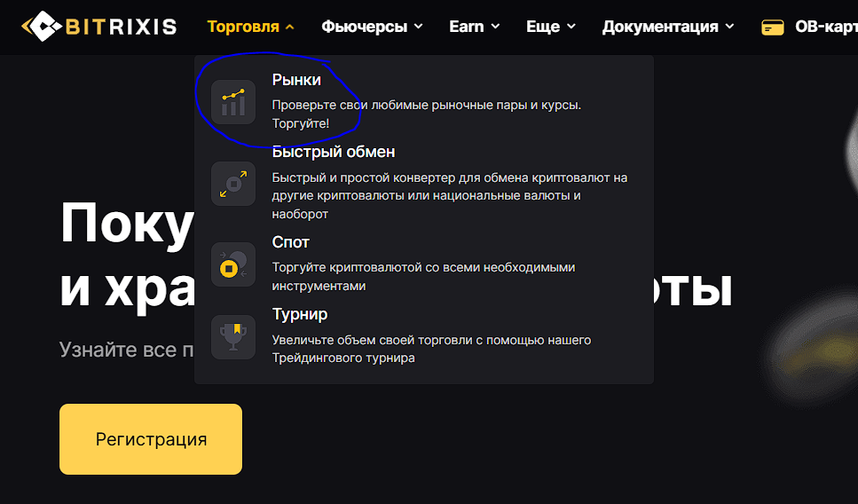
Task: Click the Быстрый обмен converter icon
Action: point(233,184)
